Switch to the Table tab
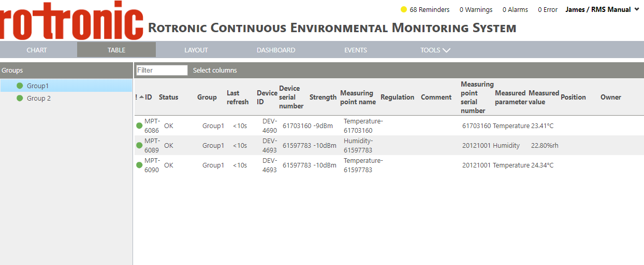644x265 pixels. pos(116,50)
